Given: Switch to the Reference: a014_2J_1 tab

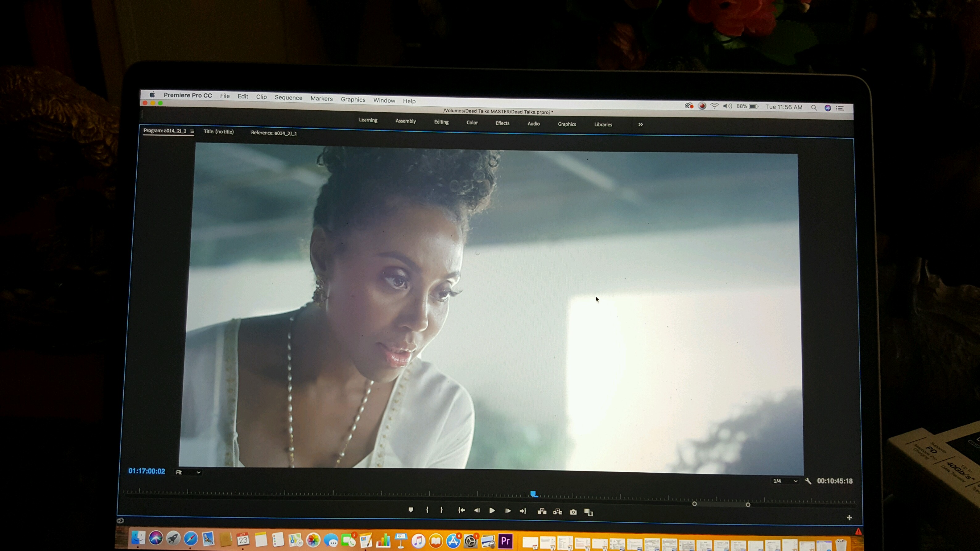Looking at the screenshot, I should [x=274, y=133].
